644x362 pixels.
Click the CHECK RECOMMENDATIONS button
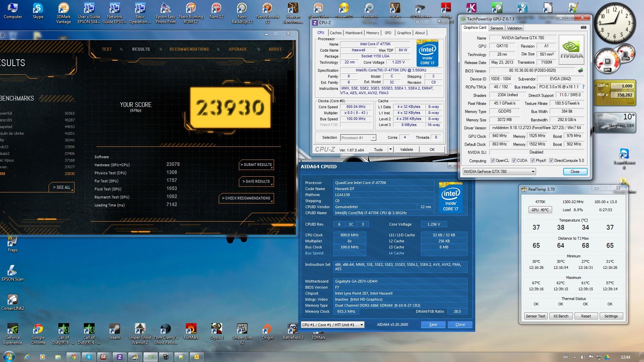pyautogui.click(x=246, y=198)
